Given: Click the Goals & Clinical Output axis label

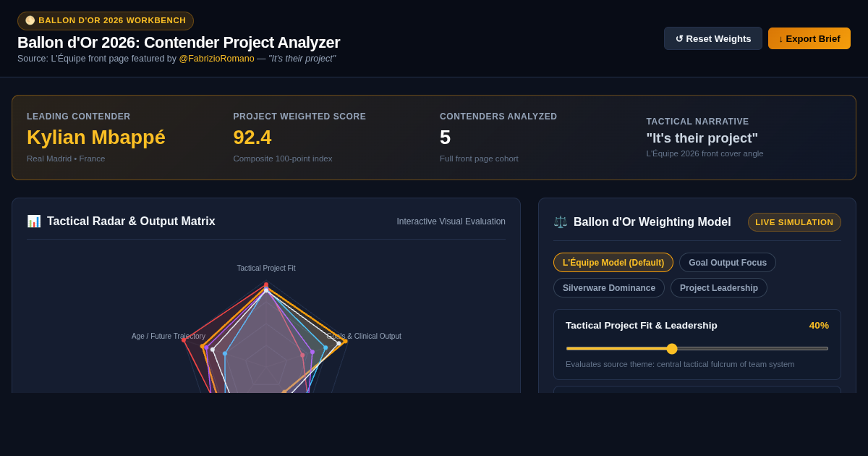Looking at the screenshot, I should pos(364,337).
